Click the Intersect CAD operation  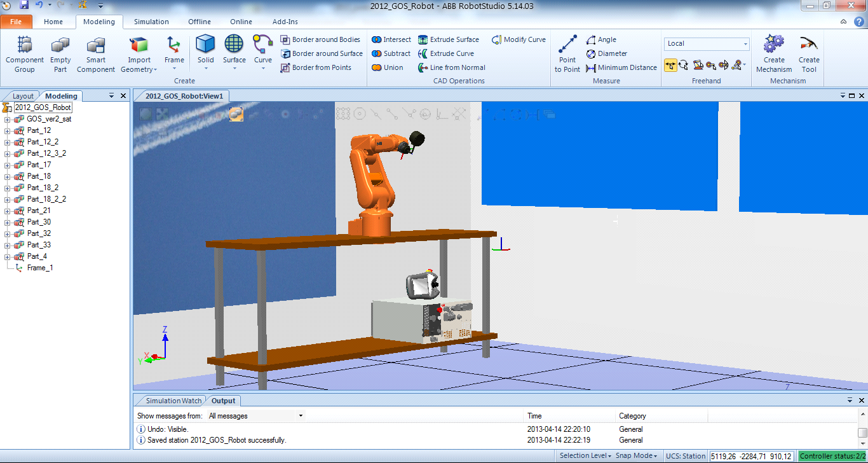[391, 39]
